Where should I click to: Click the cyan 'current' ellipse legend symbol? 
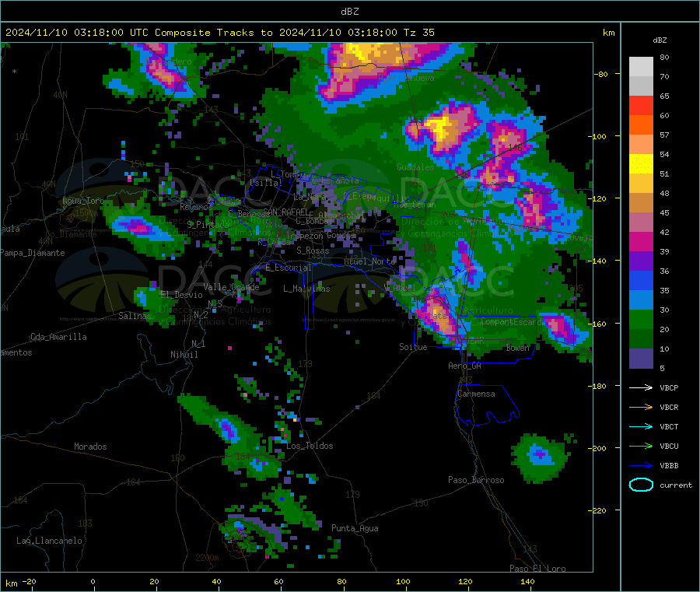[x=641, y=485]
